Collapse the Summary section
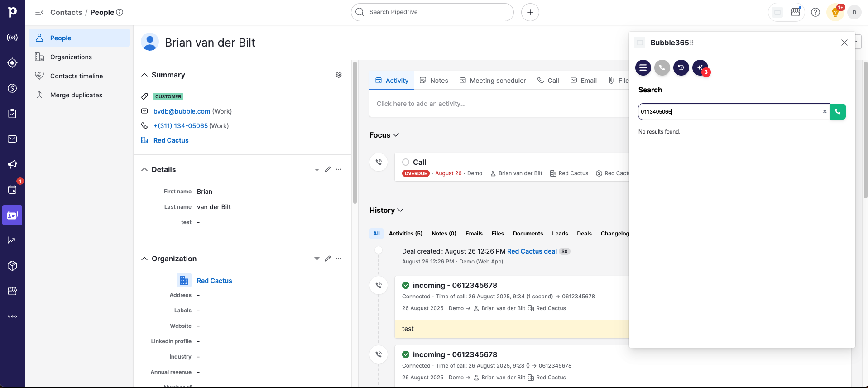Screen dimensions: 868x388 pyautogui.click(x=144, y=75)
